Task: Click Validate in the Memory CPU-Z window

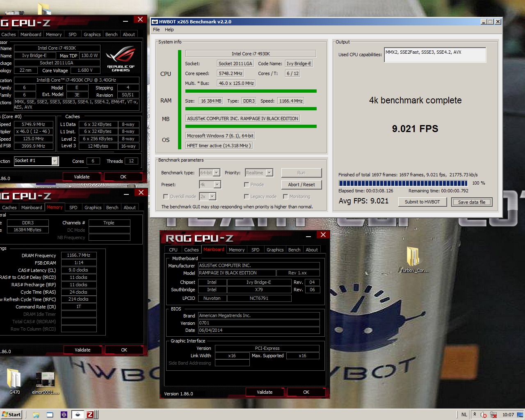Action: [82, 350]
